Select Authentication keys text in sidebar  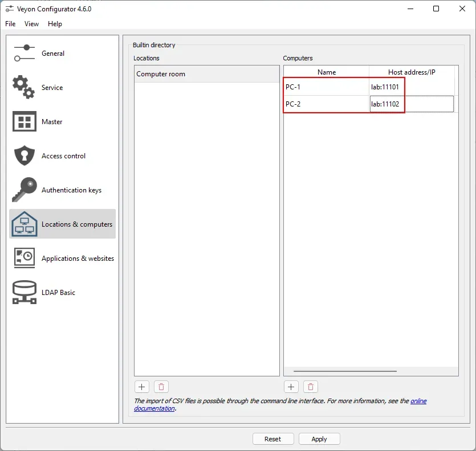71,190
